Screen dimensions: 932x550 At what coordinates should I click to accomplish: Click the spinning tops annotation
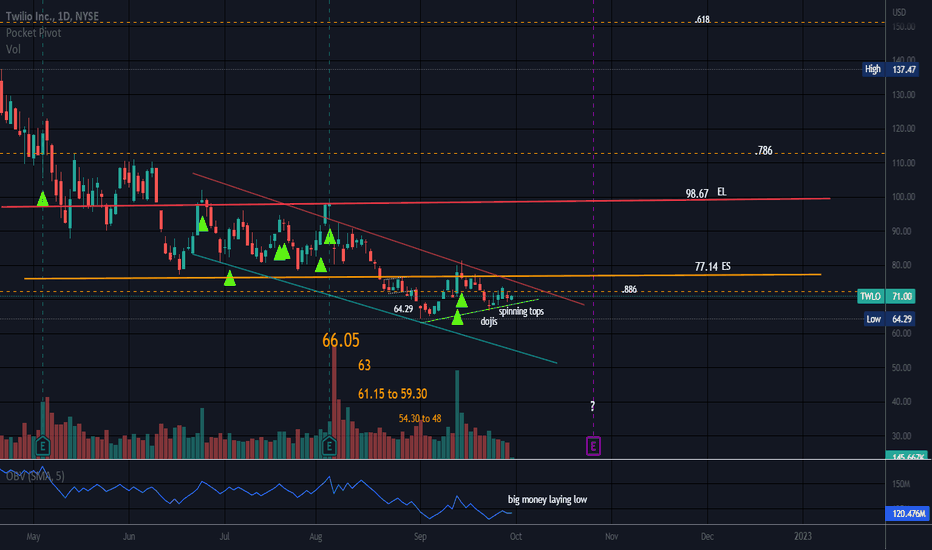click(521, 311)
